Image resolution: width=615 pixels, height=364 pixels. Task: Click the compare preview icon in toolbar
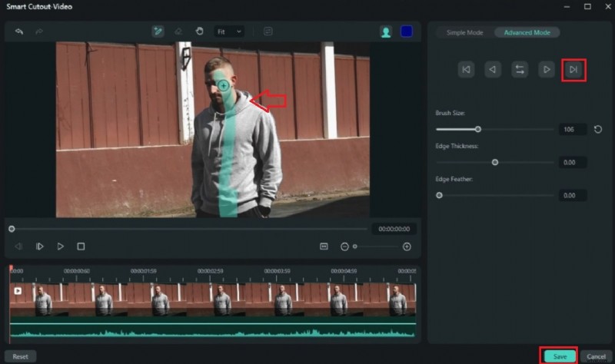268,31
